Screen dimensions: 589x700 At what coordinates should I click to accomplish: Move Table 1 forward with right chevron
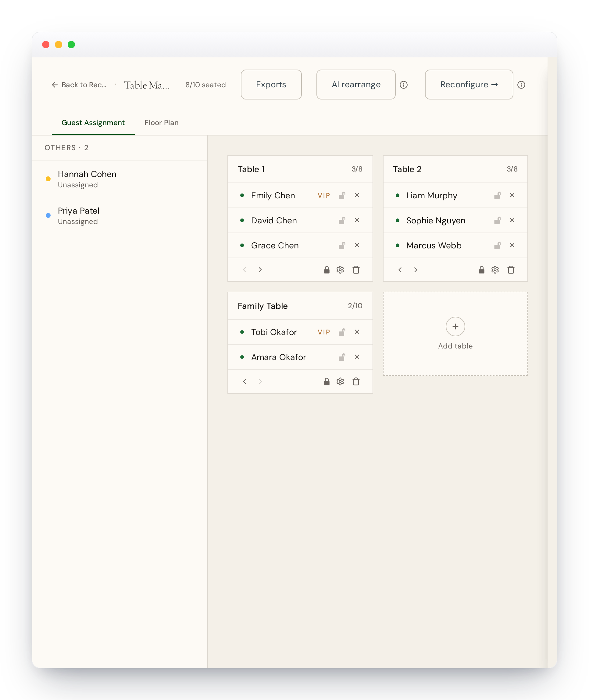pos(260,270)
